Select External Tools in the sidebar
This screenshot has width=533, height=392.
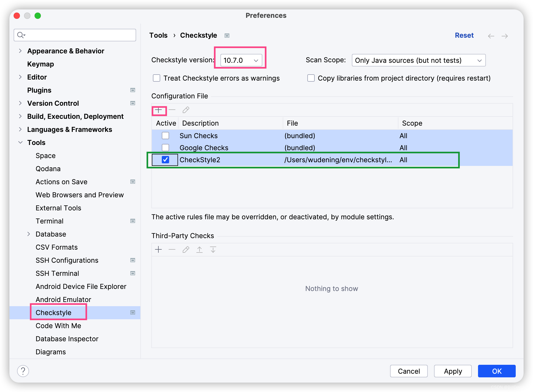(58, 208)
